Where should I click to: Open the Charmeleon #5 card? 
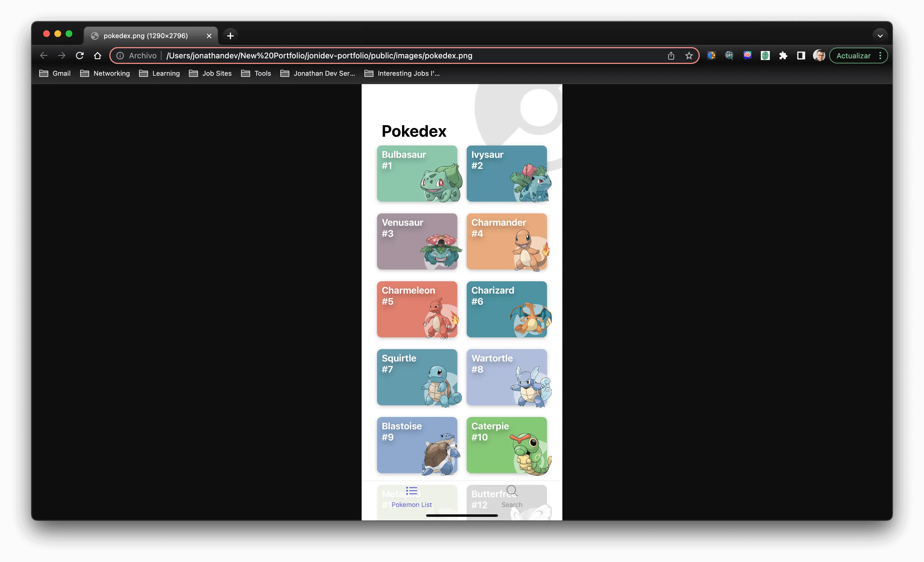tap(417, 310)
